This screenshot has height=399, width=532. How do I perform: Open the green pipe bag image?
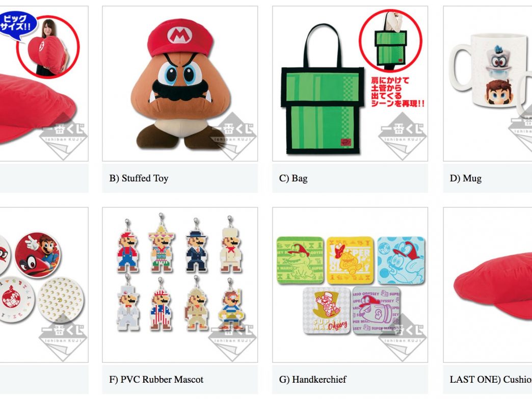coord(350,84)
